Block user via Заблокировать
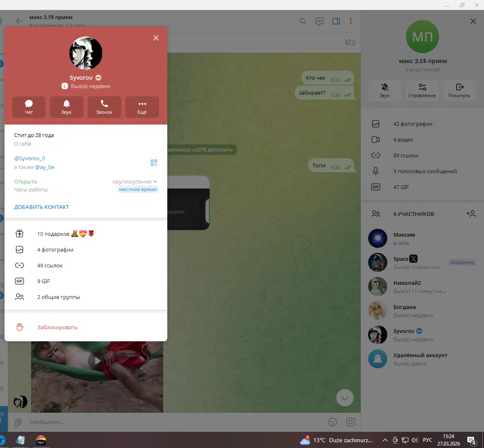The height and width of the screenshot is (448, 484). coord(57,327)
